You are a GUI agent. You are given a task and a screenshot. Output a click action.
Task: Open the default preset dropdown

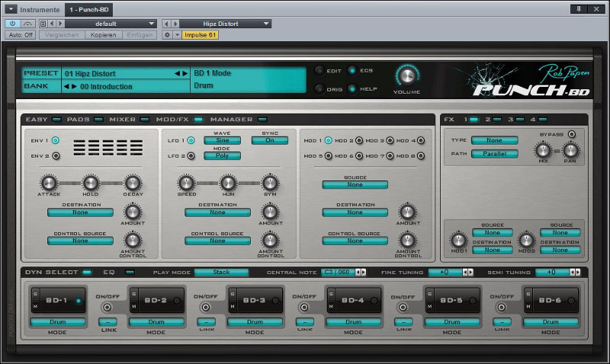[111, 24]
